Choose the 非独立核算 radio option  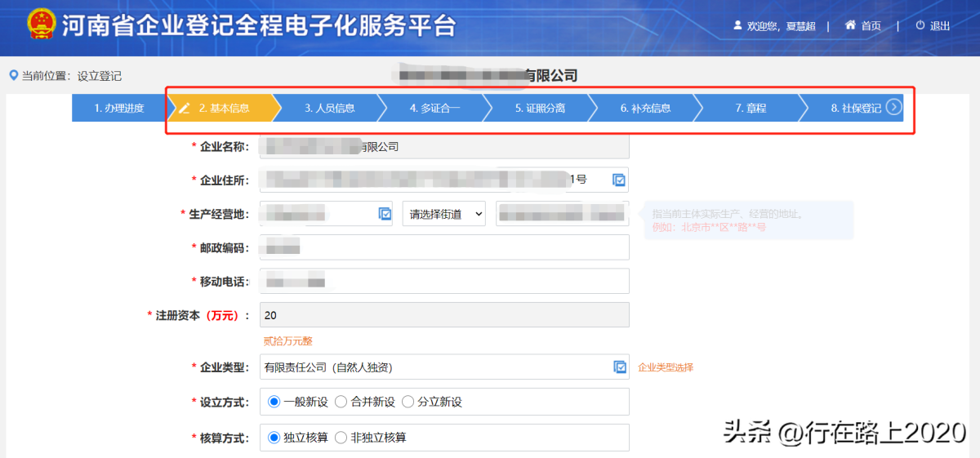tap(341, 438)
